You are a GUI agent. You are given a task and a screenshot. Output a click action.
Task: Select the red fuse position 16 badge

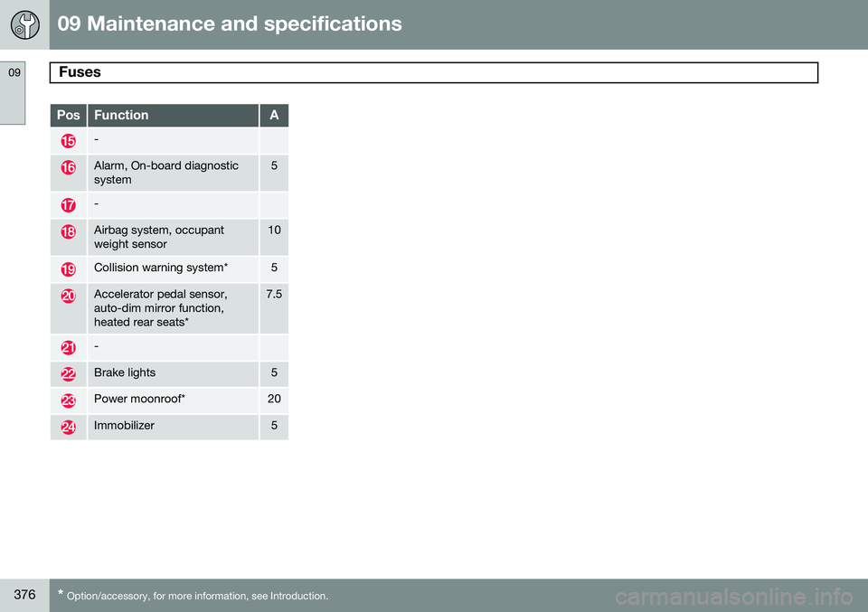pyautogui.click(x=68, y=167)
